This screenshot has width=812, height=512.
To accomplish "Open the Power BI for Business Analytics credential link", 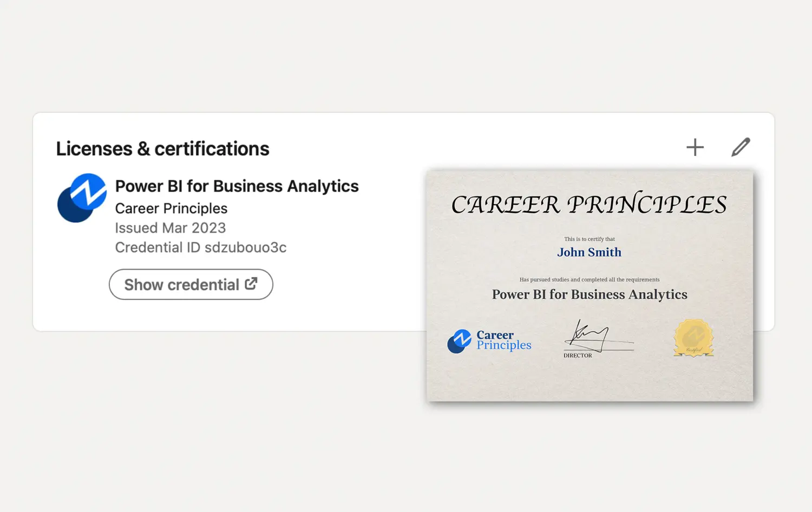I will coord(191,284).
